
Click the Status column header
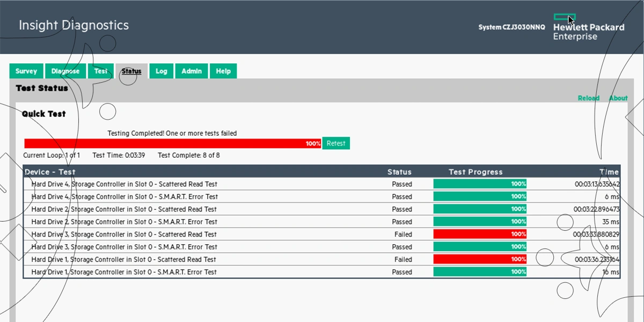[399, 172]
